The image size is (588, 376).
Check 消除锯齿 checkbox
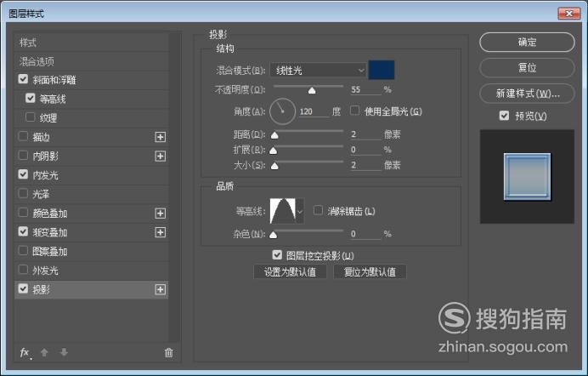318,210
